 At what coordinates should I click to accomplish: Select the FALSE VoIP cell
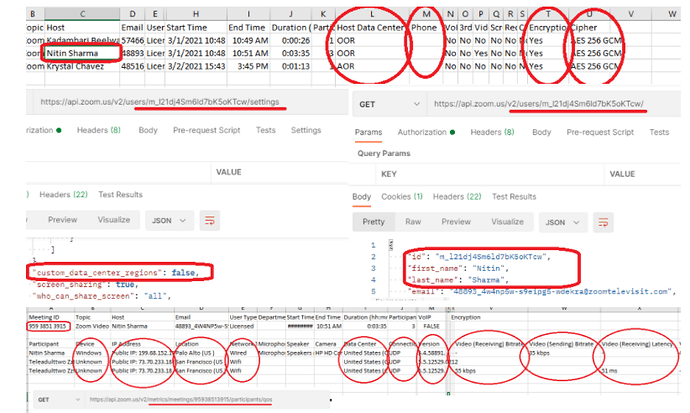(x=431, y=326)
